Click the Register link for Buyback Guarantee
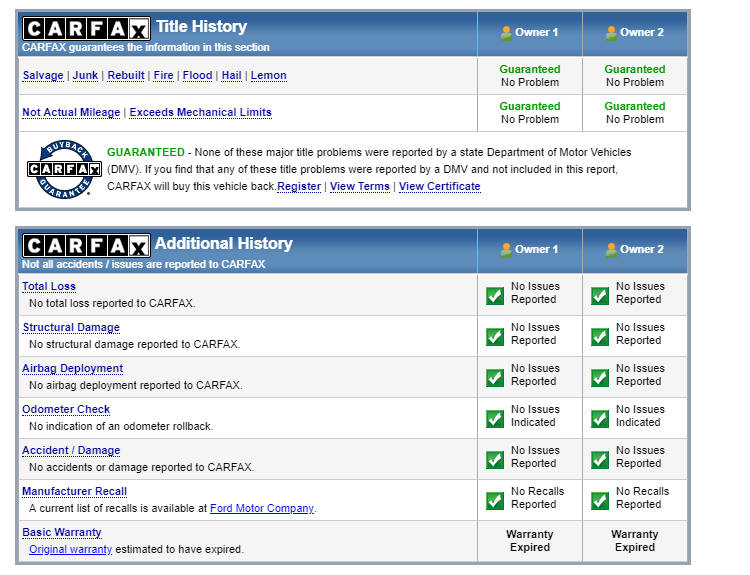This screenshot has width=750, height=575. [299, 187]
